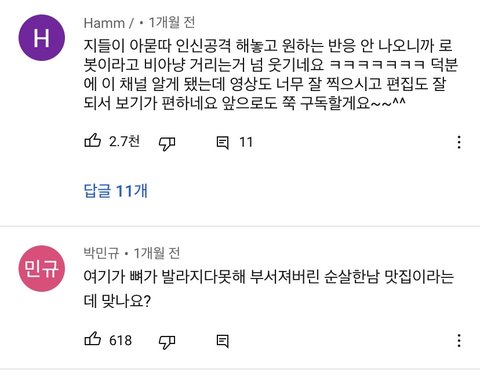Visit the 박민규 username link
The width and height of the screenshot is (480, 380).
pyautogui.click(x=101, y=254)
